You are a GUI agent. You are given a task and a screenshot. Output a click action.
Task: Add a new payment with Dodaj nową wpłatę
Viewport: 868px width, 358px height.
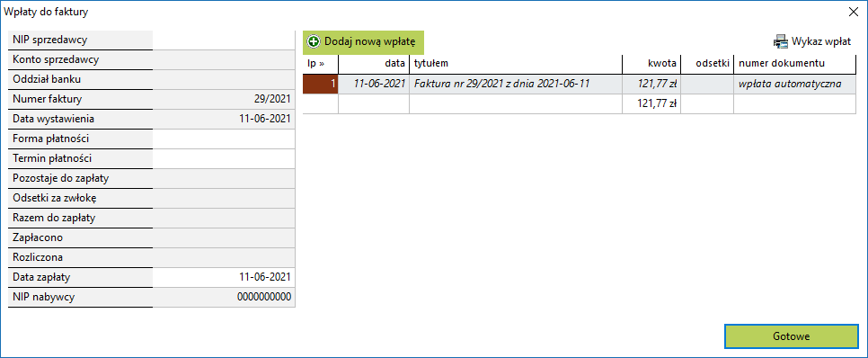[x=363, y=41]
